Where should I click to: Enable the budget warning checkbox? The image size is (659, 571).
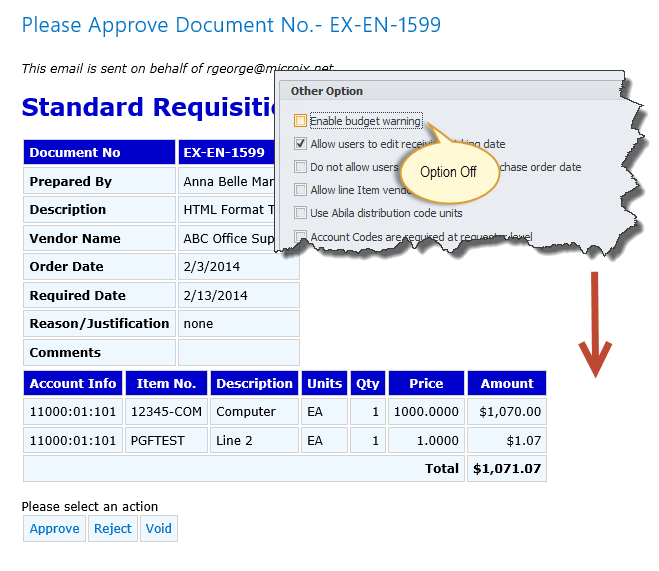[301, 121]
